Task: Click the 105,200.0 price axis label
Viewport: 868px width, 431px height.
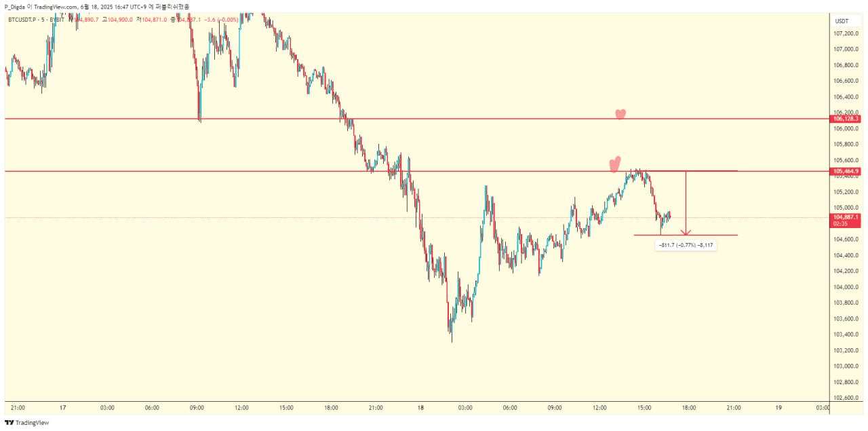Action: click(846, 191)
